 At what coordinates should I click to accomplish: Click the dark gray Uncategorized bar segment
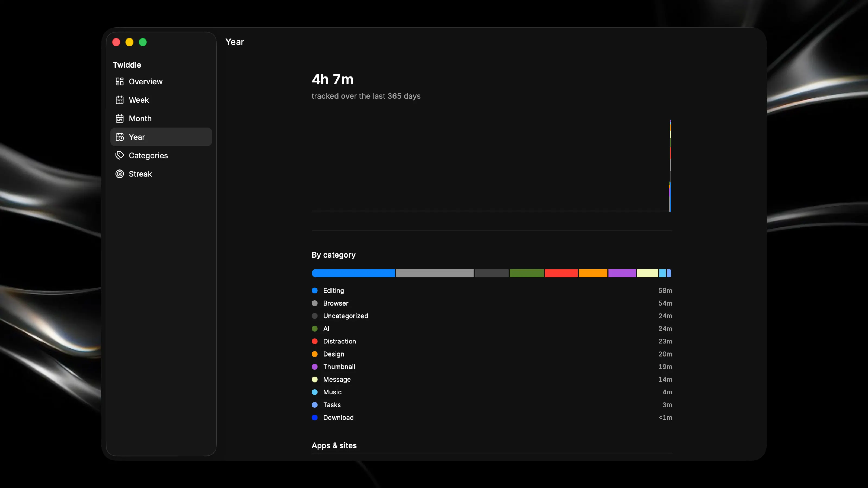click(491, 273)
